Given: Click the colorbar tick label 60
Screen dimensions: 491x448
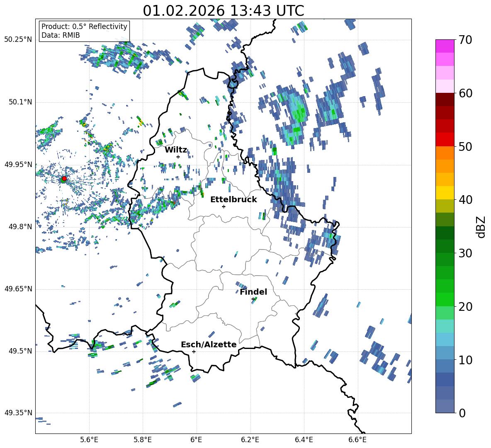Looking at the screenshot, I should click(465, 93).
